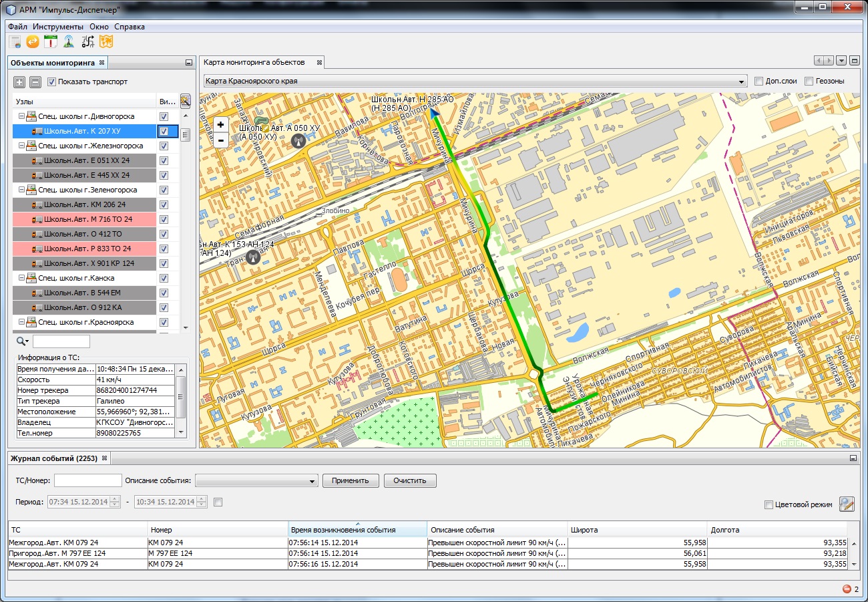Viewport: 868px width, 602px height.
Task: Click the search magnifier icon below tree
Action: (x=22, y=341)
